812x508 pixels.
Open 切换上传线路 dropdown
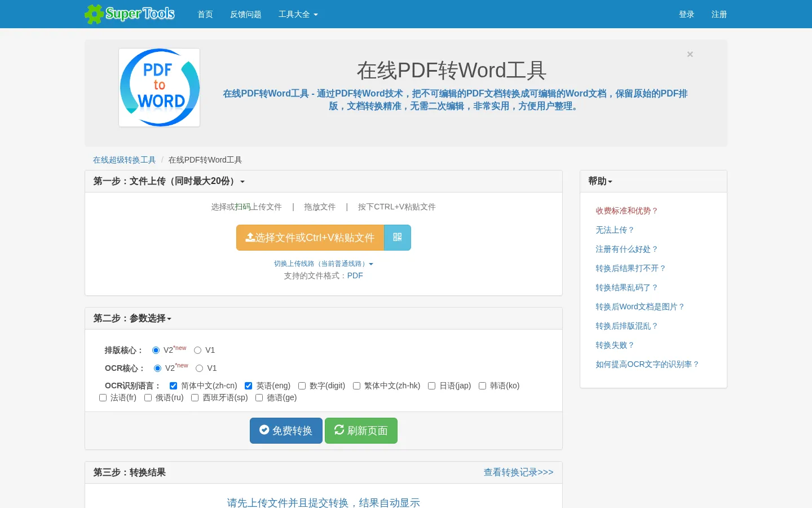(x=324, y=264)
